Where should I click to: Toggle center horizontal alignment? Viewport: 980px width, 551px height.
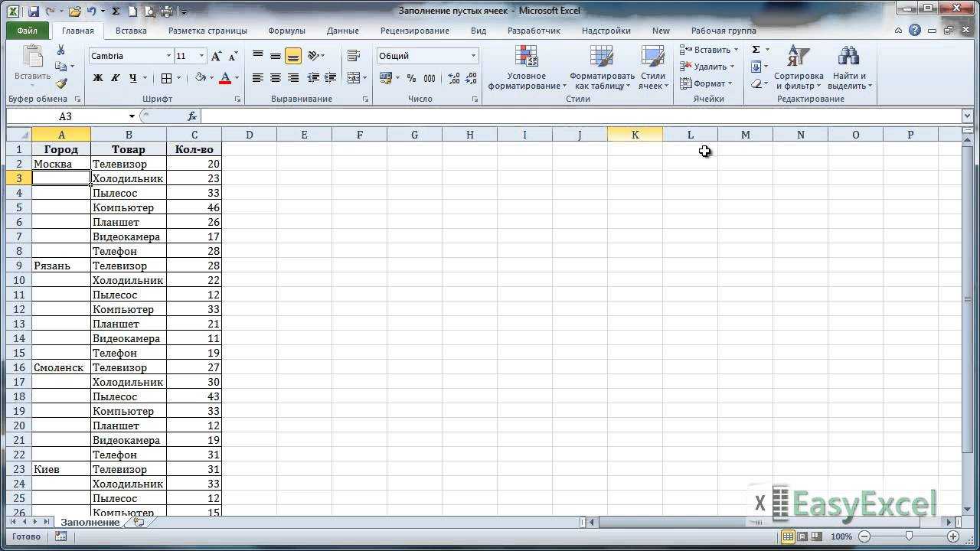[x=275, y=78]
